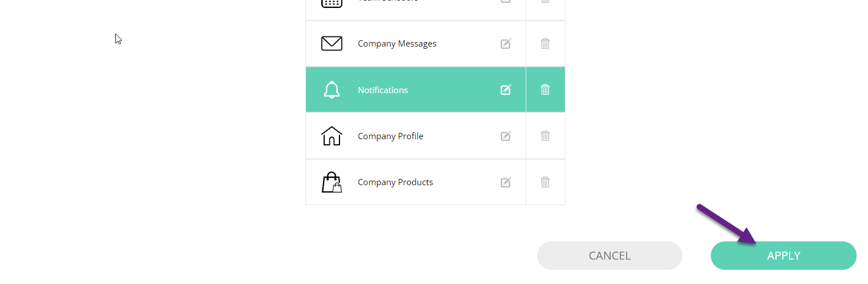This screenshot has width=868, height=284.
Task: Delete the Company Products entry
Action: (x=545, y=182)
